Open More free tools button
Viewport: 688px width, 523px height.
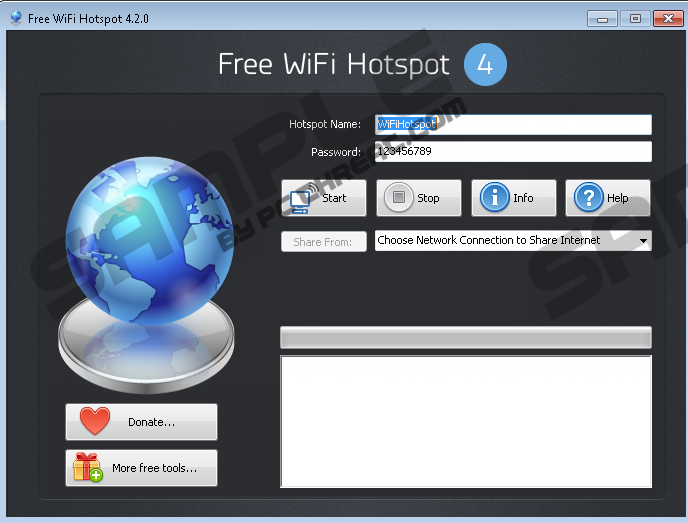click(x=141, y=468)
